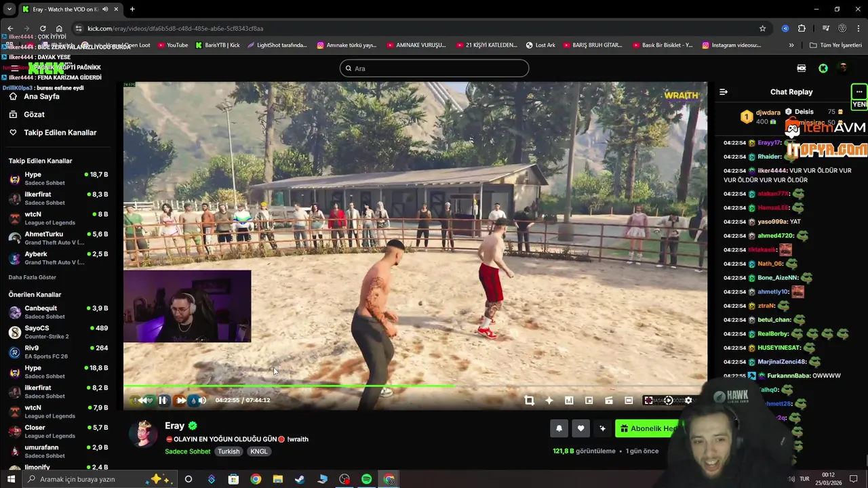The height and width of the screenshot is (488, 868).
Task: Open the Chrome tab search dropdown arrow
Action: pyautogui.click(x=9, y=9)
